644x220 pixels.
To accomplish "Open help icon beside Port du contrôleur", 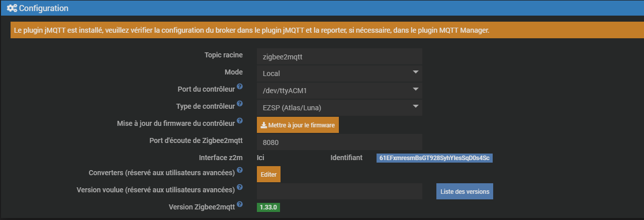I will pyautogui.click(x=240, y=87).
